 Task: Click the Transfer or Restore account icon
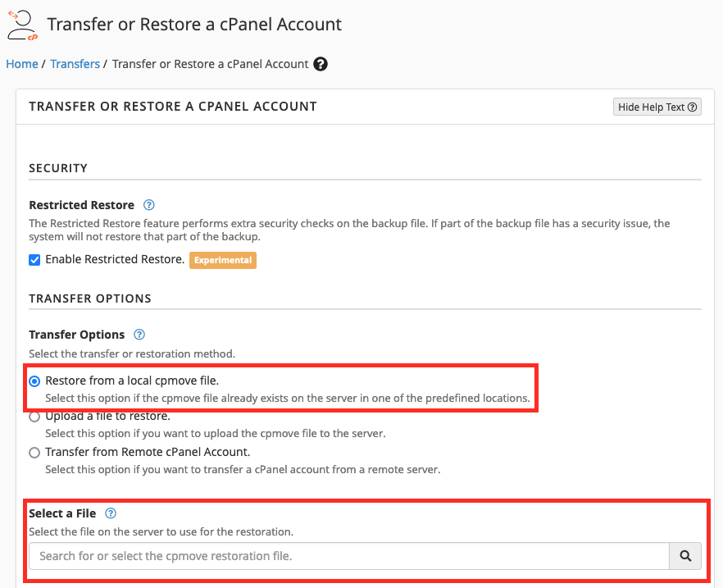coord(23,25)
